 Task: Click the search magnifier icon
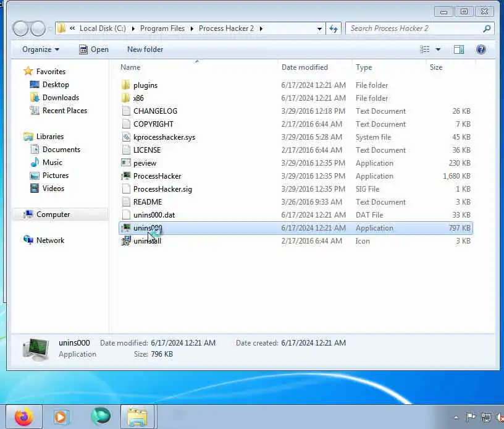(487, 29)
